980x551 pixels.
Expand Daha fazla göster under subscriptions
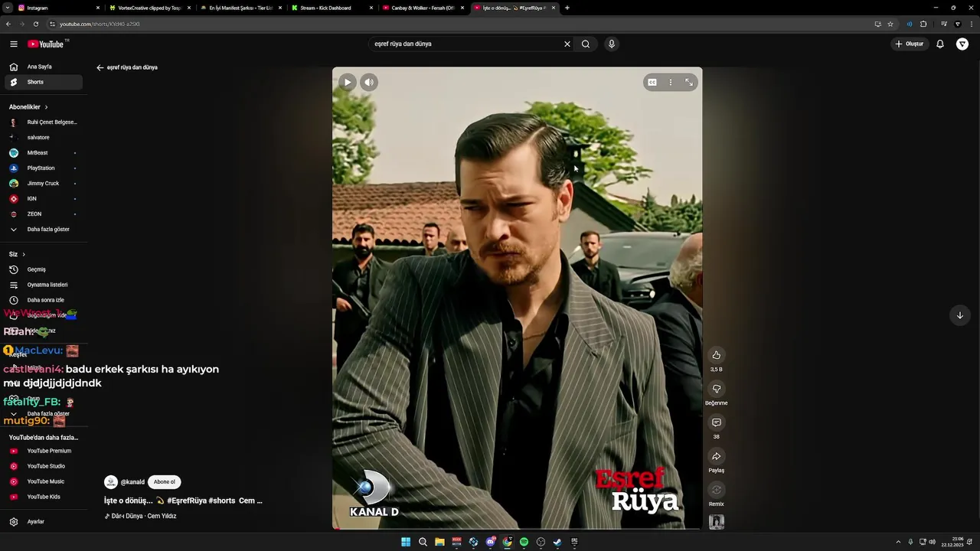coord(44,230)
